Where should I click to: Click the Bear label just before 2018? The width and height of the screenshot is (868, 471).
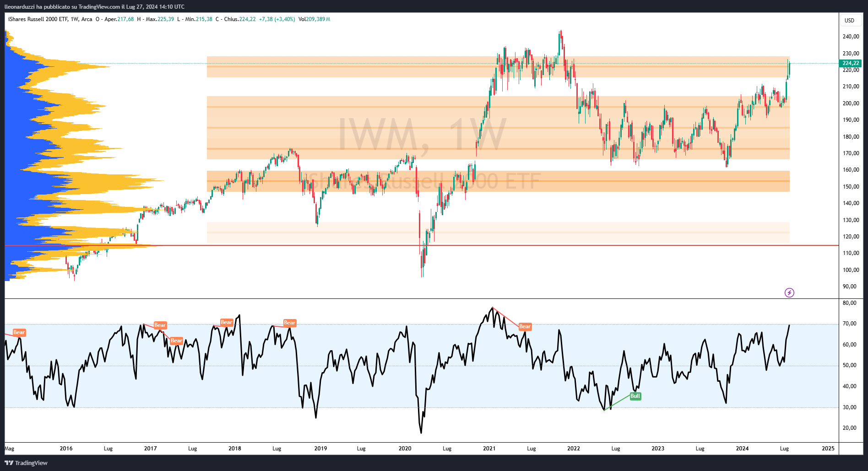(227, 322)
